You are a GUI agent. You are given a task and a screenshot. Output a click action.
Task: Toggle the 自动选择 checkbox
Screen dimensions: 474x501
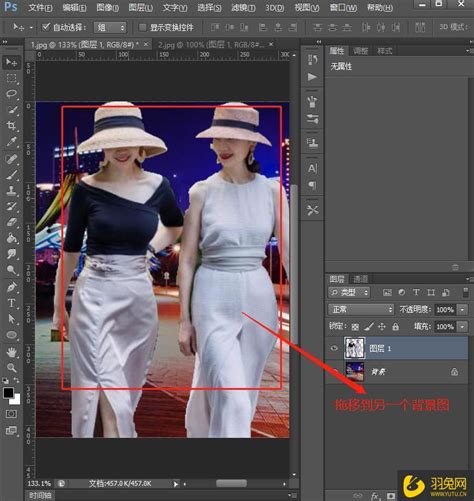pos(46,27)
